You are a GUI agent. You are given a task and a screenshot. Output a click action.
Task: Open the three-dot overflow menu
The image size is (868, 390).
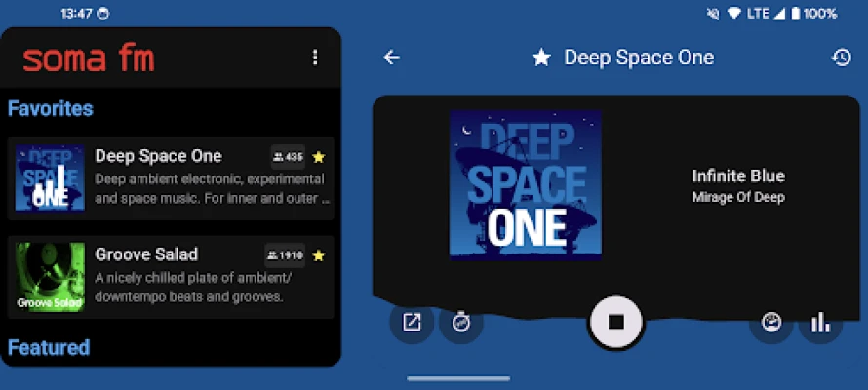click(x=314, y=58)
